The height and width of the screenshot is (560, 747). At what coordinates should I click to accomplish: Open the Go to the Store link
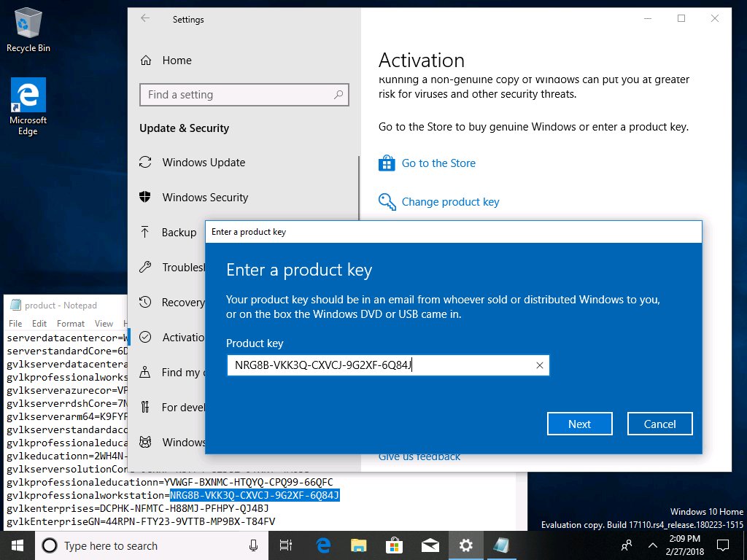(438, 163)
